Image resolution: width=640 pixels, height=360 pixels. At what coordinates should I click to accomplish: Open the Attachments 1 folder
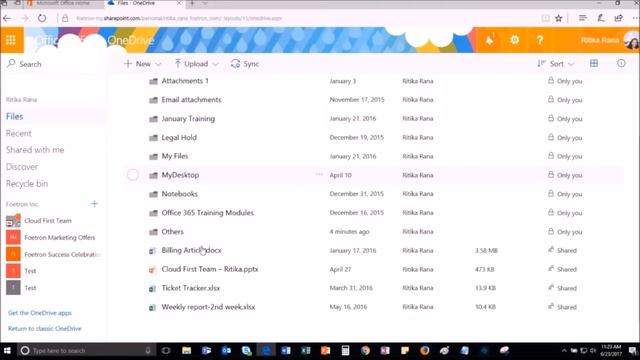[x=185, y=81]
